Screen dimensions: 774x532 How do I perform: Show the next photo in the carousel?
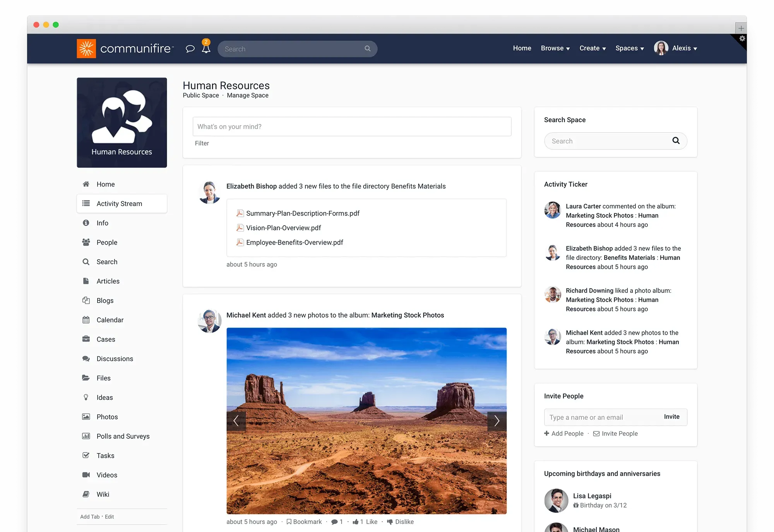tap(497, 421)
